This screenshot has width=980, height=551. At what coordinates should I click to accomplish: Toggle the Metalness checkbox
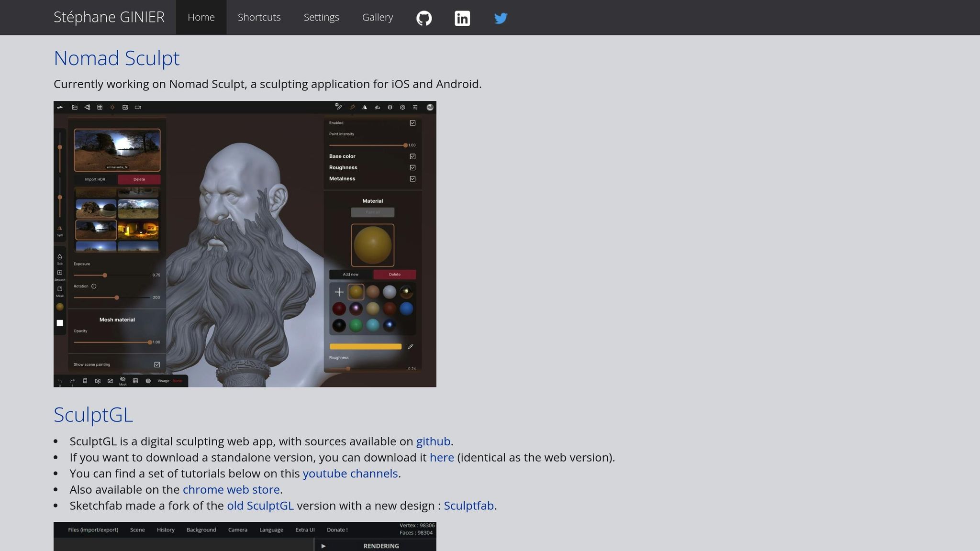click(x=412, y=179)
